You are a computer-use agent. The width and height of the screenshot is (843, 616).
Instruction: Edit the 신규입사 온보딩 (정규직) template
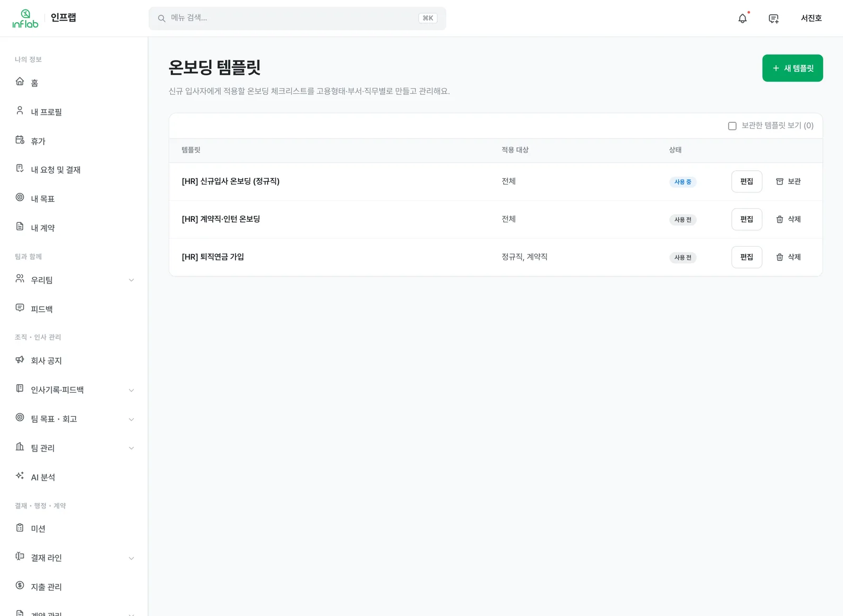(x=747, y=181)
